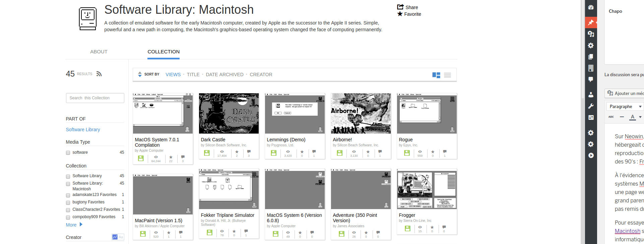
Task: Switch to list view layout icon
Action: click(447, 75)
